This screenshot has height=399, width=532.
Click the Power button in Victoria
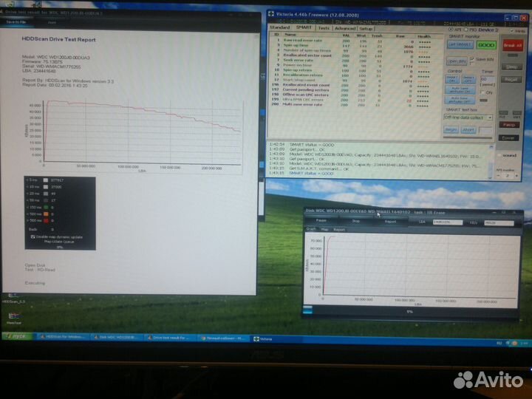[x=508, y=137]
